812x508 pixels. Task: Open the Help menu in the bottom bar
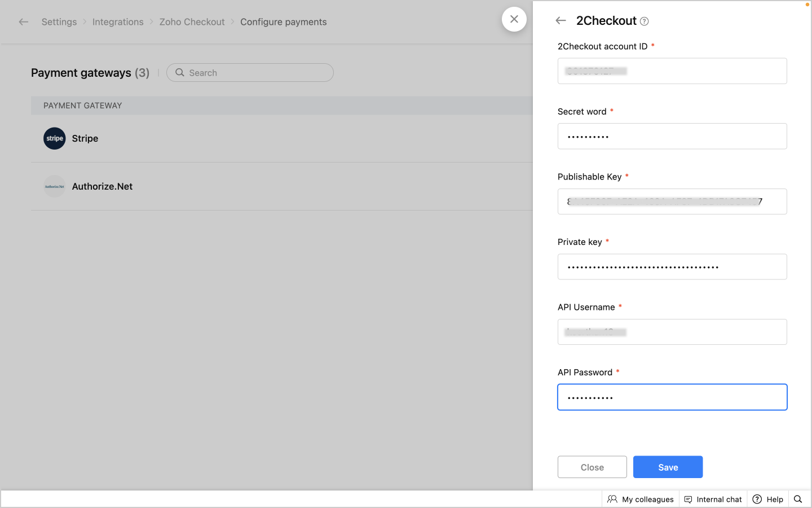coord(768,499)
